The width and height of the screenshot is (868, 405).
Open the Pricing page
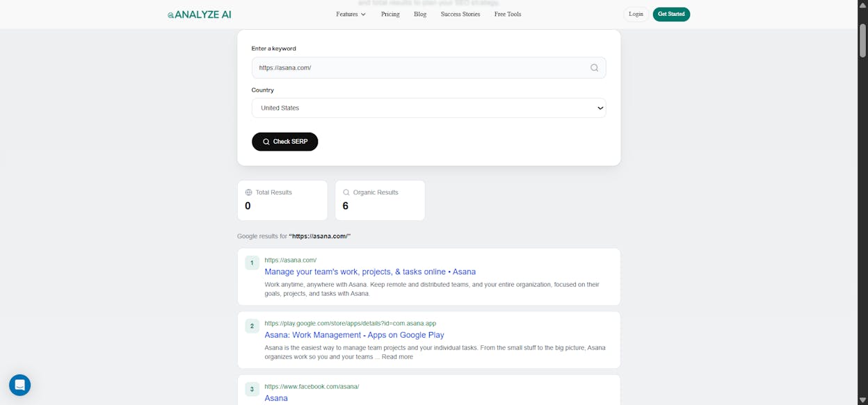tap(390, 14)
